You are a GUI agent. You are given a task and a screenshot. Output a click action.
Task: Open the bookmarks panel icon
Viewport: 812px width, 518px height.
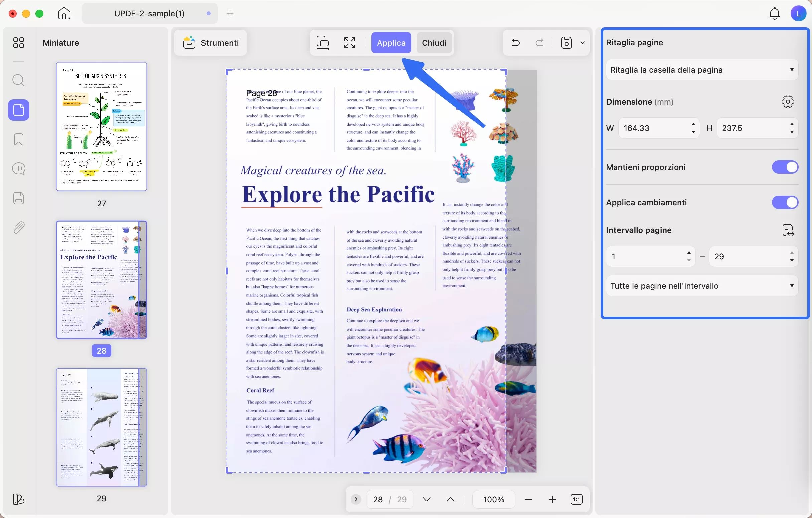19,139
